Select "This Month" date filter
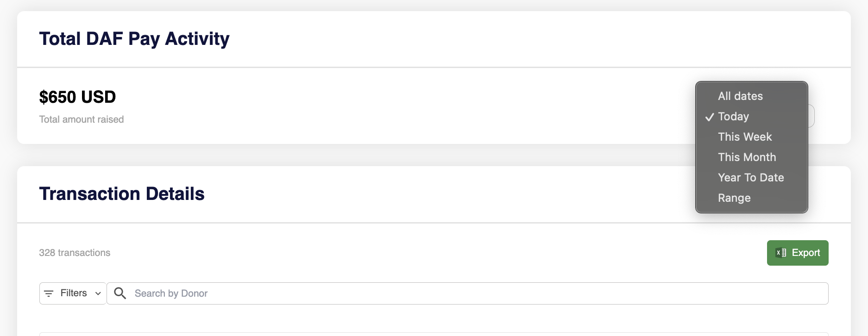The image size is (868, 336). point(747,157)
